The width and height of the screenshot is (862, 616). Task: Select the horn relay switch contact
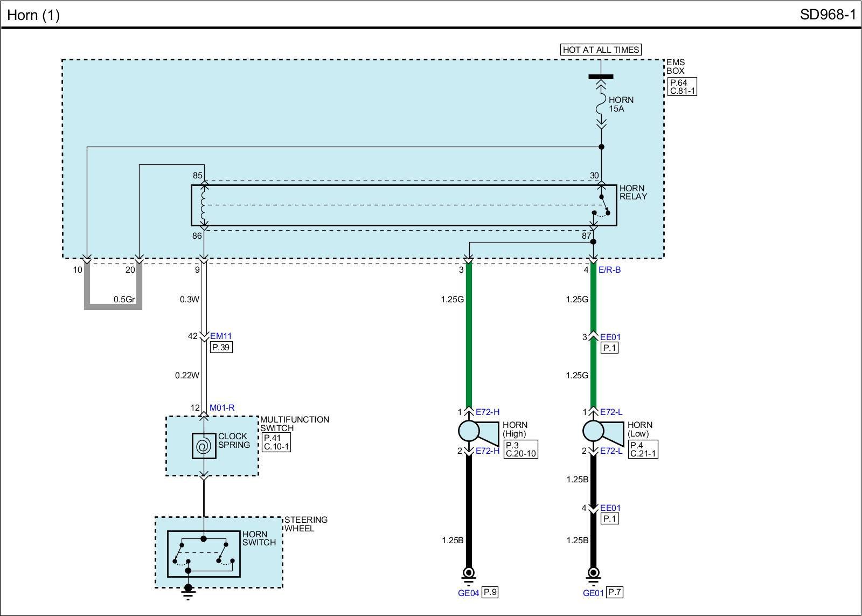602,206
